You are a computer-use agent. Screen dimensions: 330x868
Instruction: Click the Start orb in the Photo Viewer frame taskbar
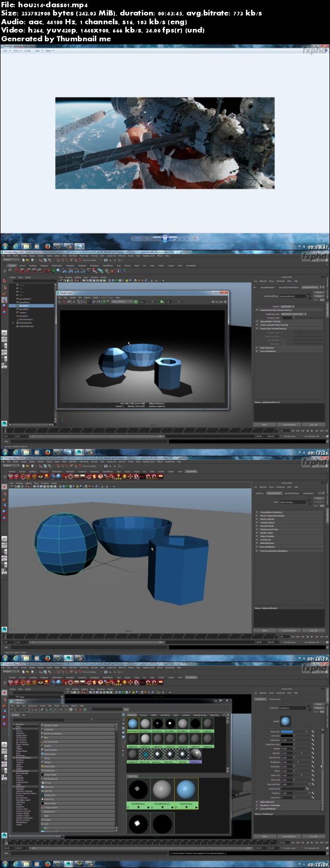[5, 246]
